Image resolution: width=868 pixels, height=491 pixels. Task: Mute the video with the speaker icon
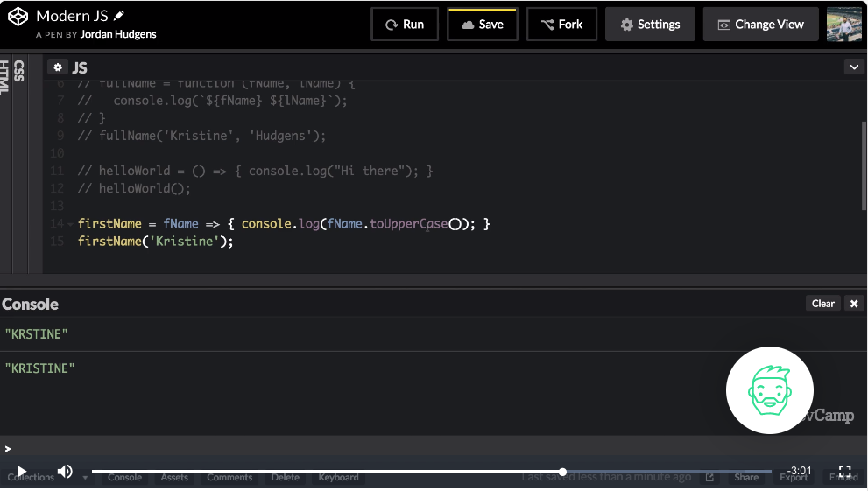[x=65, y=472]
